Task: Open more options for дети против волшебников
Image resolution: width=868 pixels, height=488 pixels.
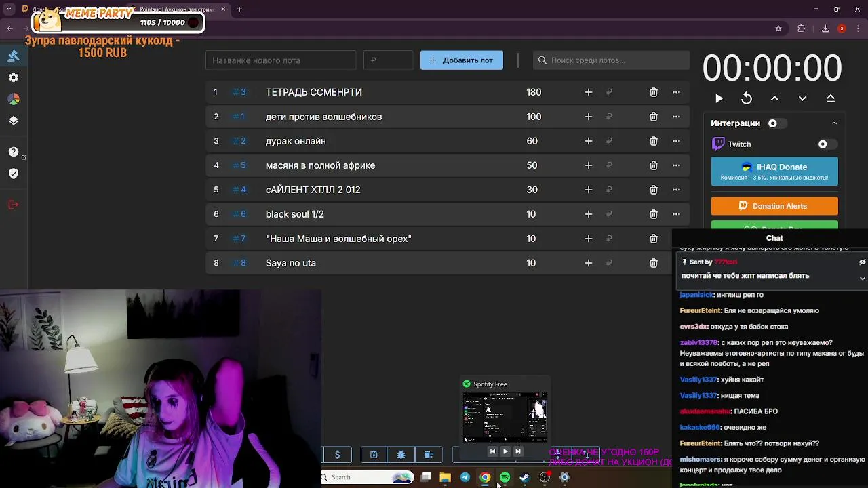Action: 676,117
